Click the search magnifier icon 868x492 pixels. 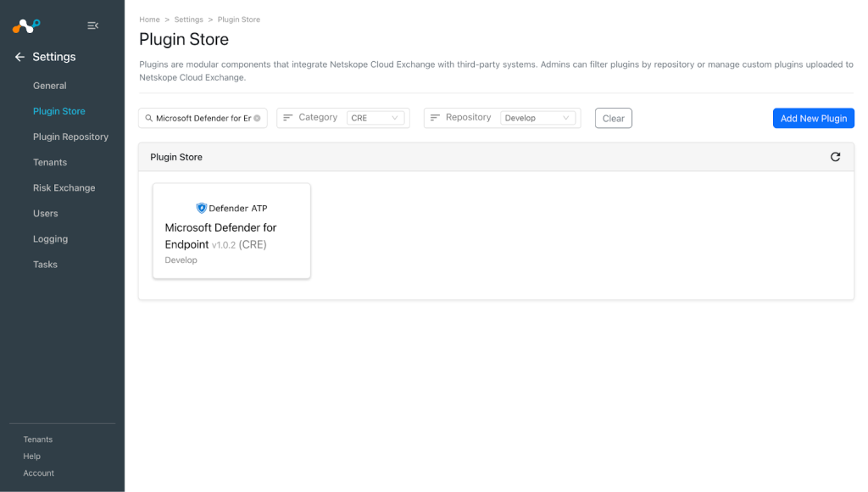(x=148, y=118)
